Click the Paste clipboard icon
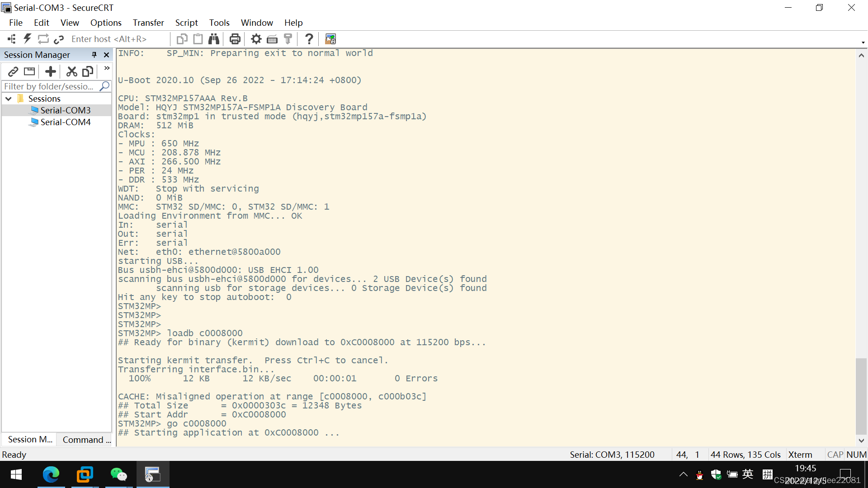 point(198,39)
